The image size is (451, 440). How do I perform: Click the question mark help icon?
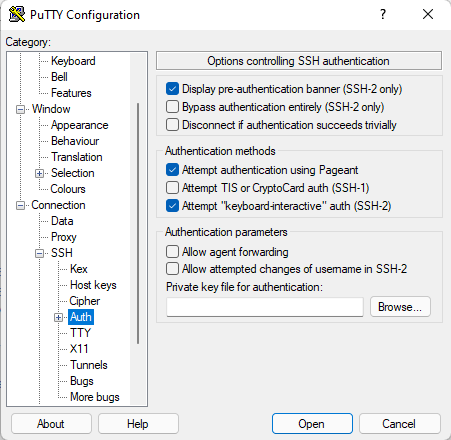[x=383, y=14]
